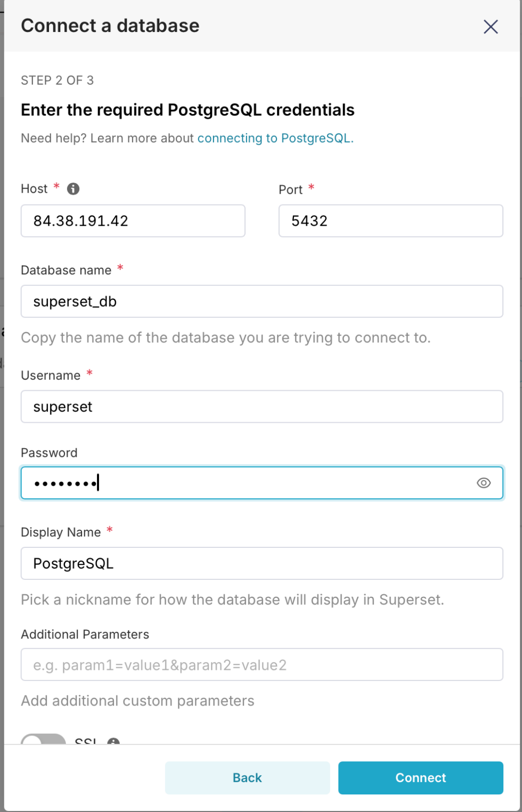Reveal the typed password
522x812 pixels.
pyautogui.click(x=484, y=483)
